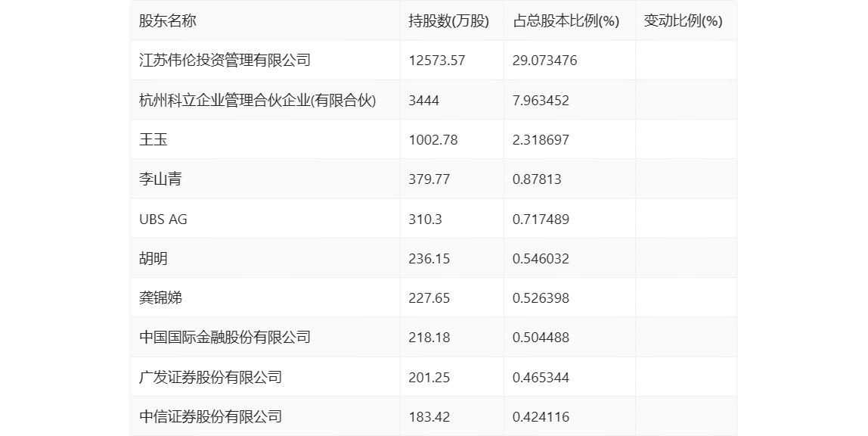Viewport: 868px width, 436px height.
Task: Select shareholder name 王玉
Action: pos(153,139)
